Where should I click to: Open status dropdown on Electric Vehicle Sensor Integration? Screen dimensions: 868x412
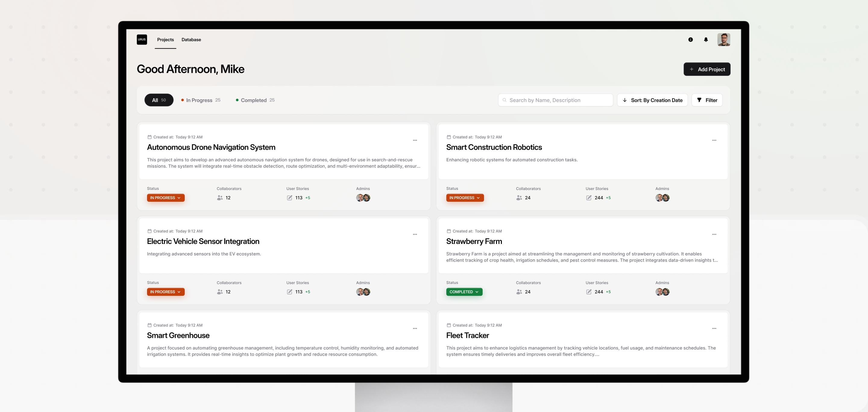click(165, 292)
